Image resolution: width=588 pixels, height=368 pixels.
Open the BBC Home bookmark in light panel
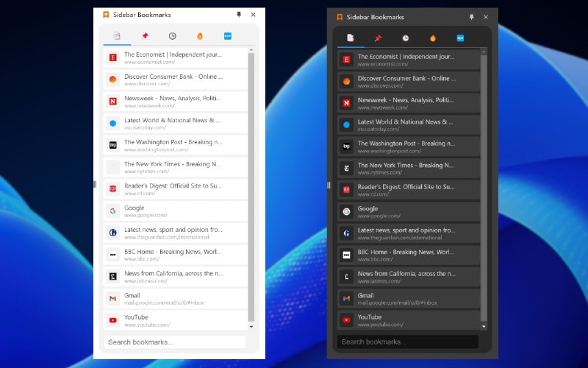[175, 255]
